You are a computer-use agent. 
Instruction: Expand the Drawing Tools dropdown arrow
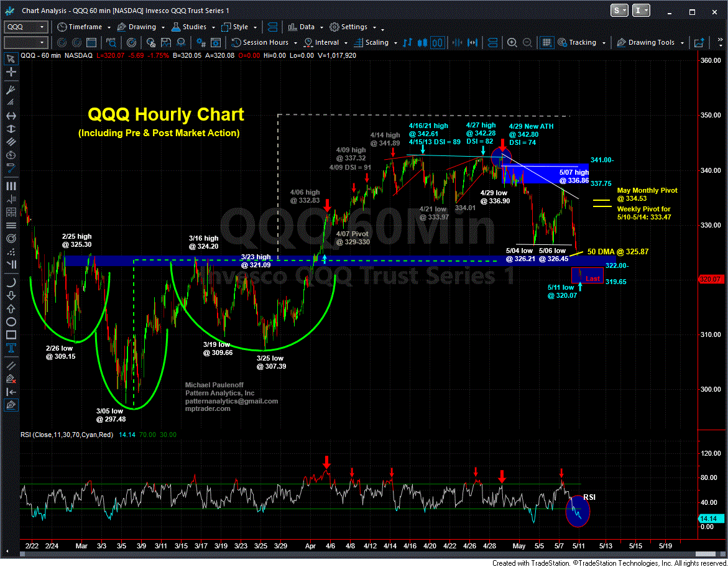pyautogui.click(x=682, y=43)
